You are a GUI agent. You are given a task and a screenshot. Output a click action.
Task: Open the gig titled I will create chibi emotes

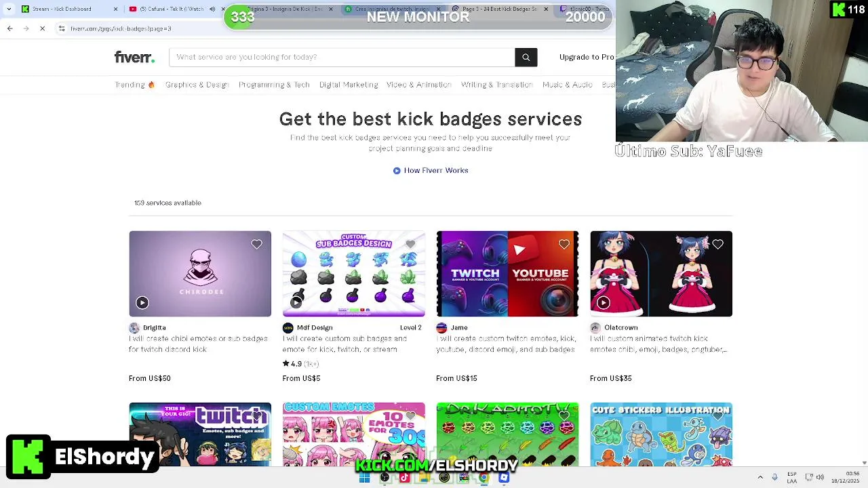[x=198, y=344]
